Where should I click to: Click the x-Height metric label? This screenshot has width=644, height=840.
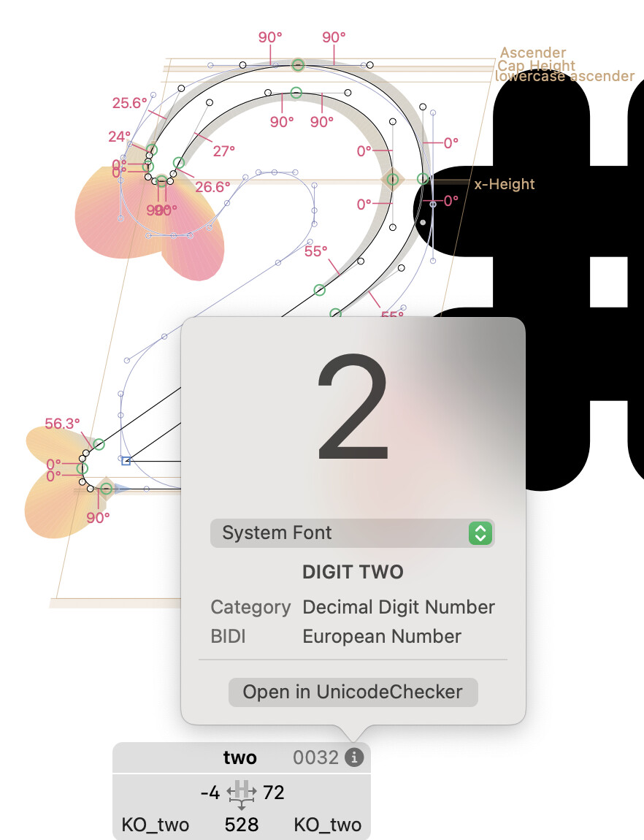click(505, 184)
